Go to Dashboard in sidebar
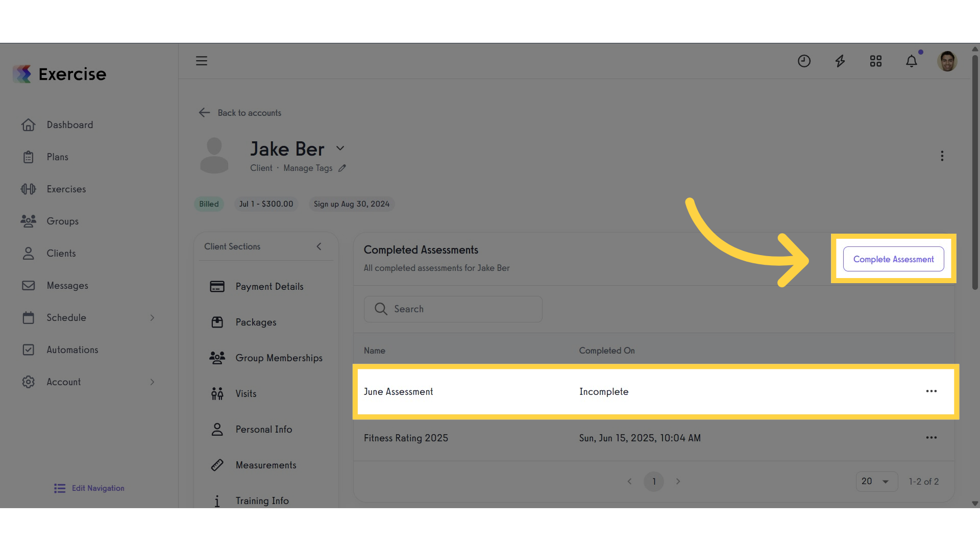 click(x=70, y=125)
